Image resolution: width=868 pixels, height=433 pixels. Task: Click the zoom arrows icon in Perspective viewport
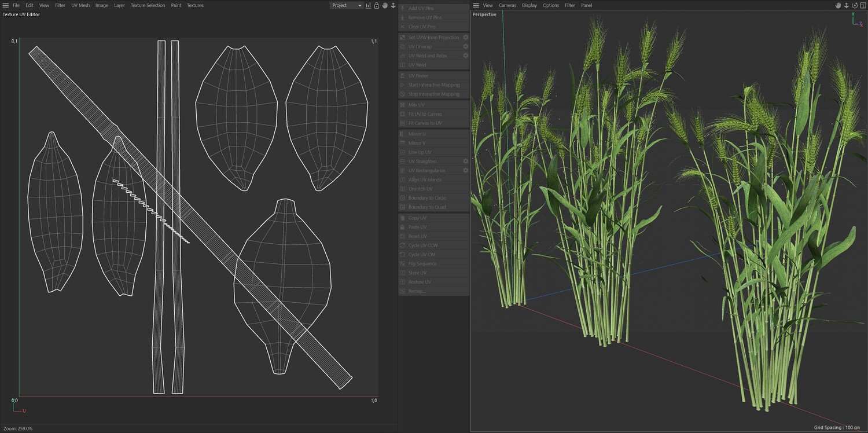847,5
